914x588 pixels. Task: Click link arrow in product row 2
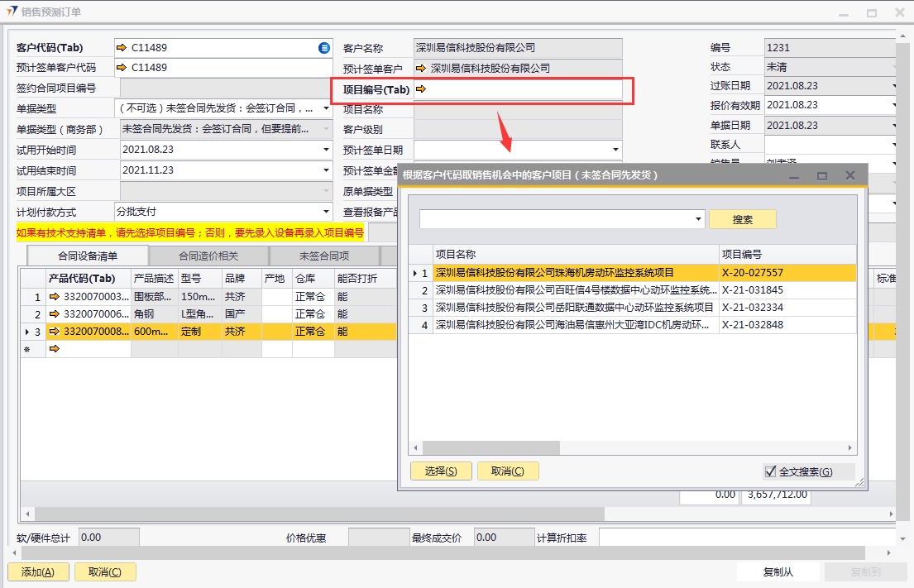click(x=55, y=314)
